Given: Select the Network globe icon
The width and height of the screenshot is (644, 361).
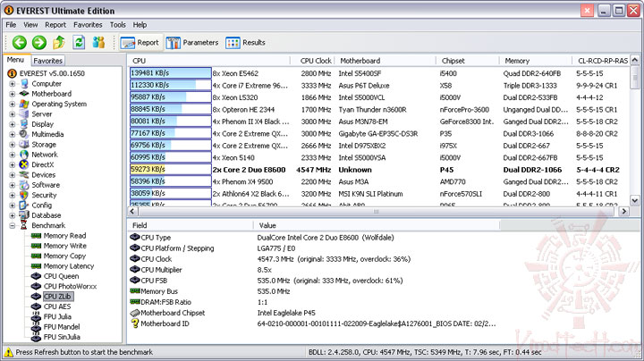Looking at the screenshot, I should [24, 155].
